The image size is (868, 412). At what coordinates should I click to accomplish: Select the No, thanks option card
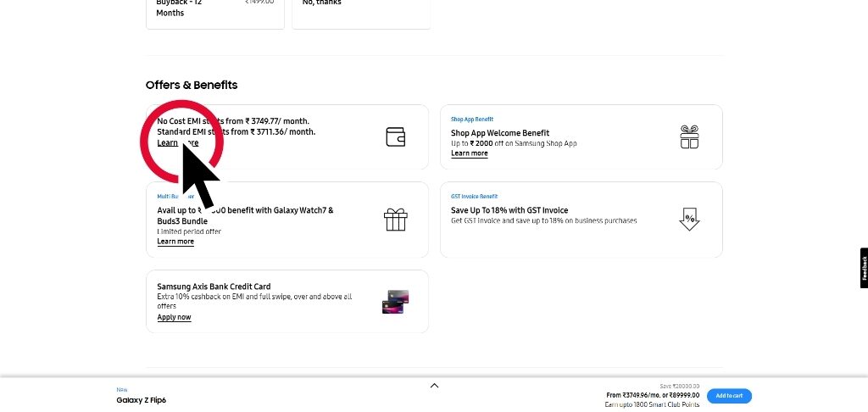pyautogui.click(x=361, y=13)
